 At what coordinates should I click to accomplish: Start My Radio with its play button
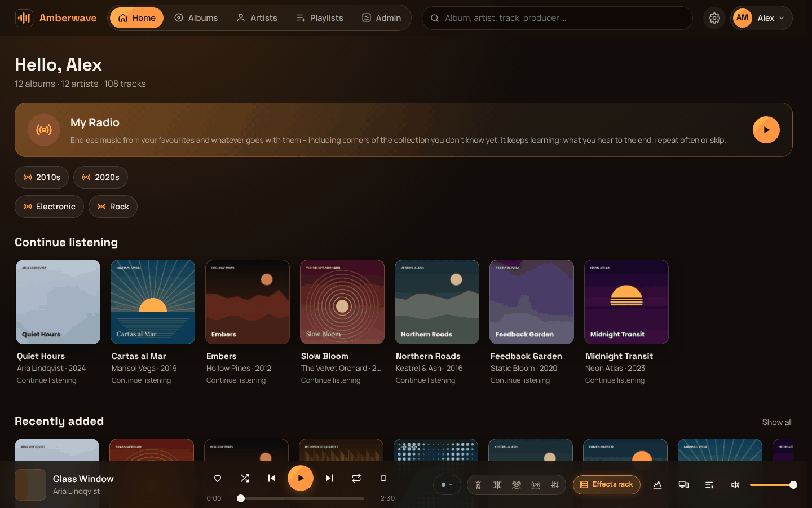point(766,130)
